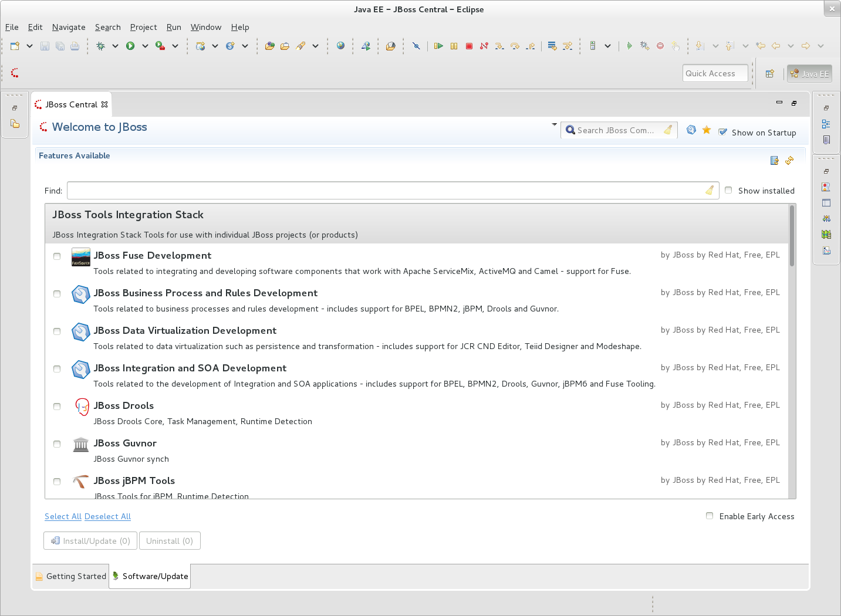Click the JBoss Central refresh globe icon
841x616 pixels.
pyautogui.click(x=691, y=130)
